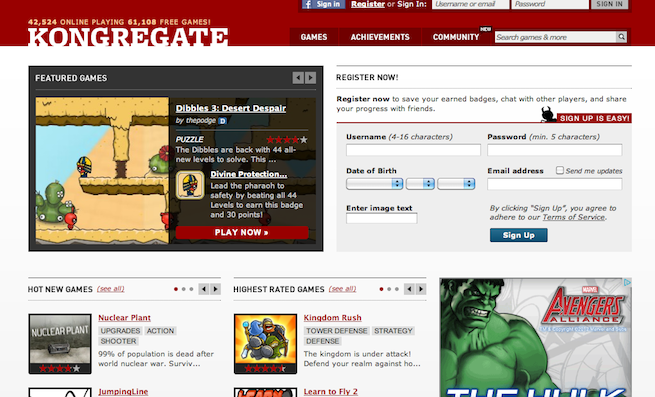Select second page dot in Highest Rated Games

pyautogui.click(x=389, y=289)
